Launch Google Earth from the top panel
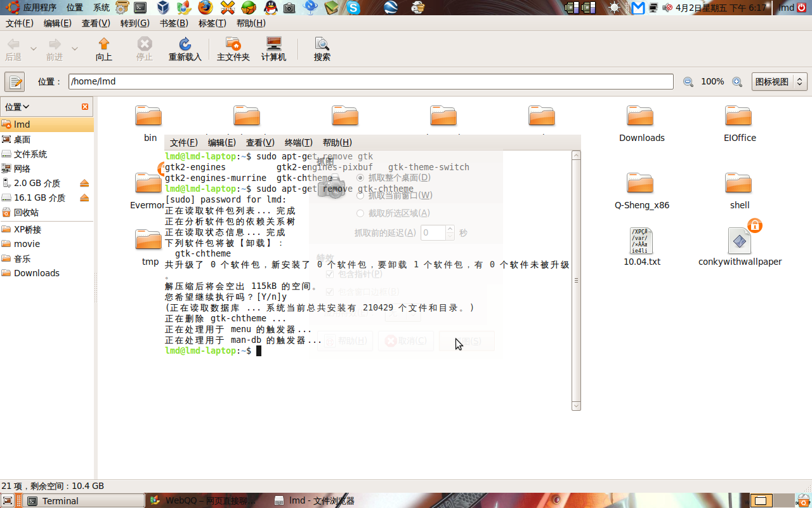This screenshot has width=812, height=508. (391, 8)
